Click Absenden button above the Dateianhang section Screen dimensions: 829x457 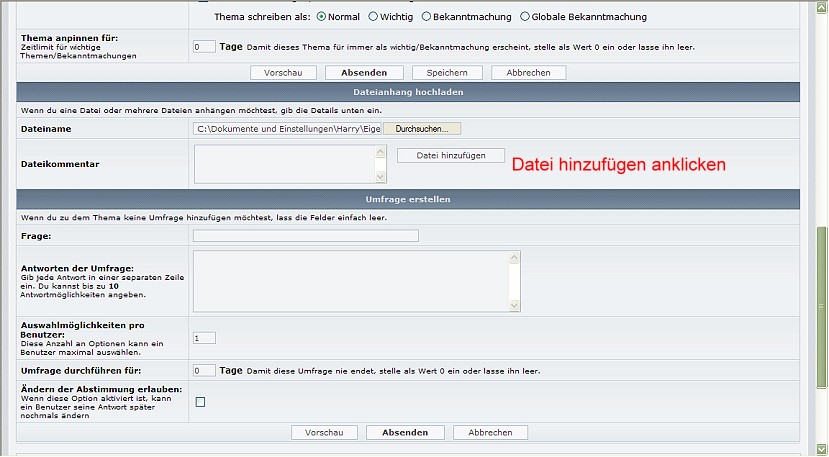(371, 73)
